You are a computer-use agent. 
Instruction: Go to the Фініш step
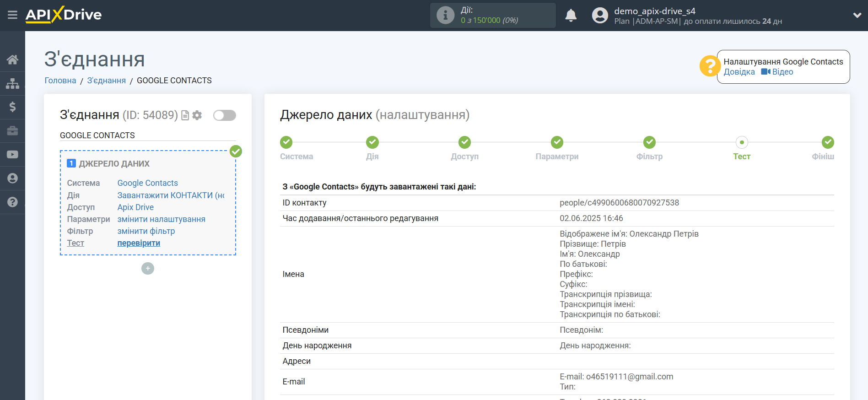coord(827,142)
